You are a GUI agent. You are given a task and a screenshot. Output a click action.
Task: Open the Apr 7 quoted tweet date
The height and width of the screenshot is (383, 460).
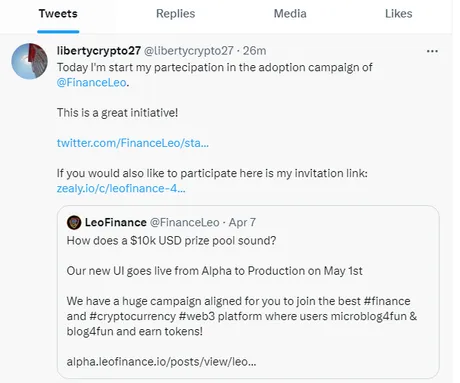[242, 222]
